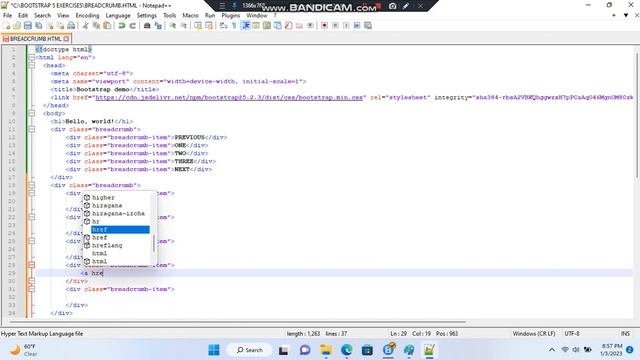This screenshot has height=360, width=640.
Task: Collapse body fold marker on line 9
Action: point(32,113)
